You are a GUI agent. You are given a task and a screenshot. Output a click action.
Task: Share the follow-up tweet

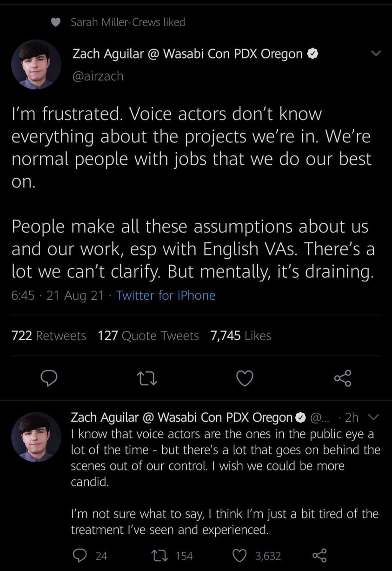coord(319,555)
